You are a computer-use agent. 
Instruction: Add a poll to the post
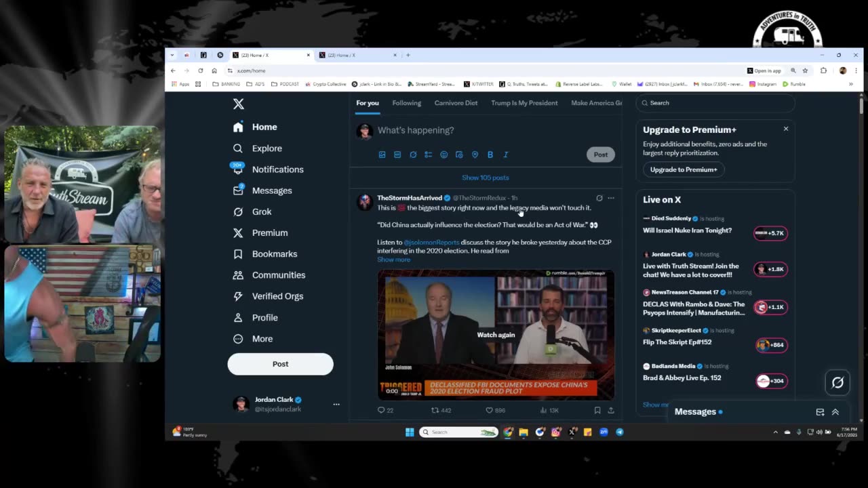point(429,155)
